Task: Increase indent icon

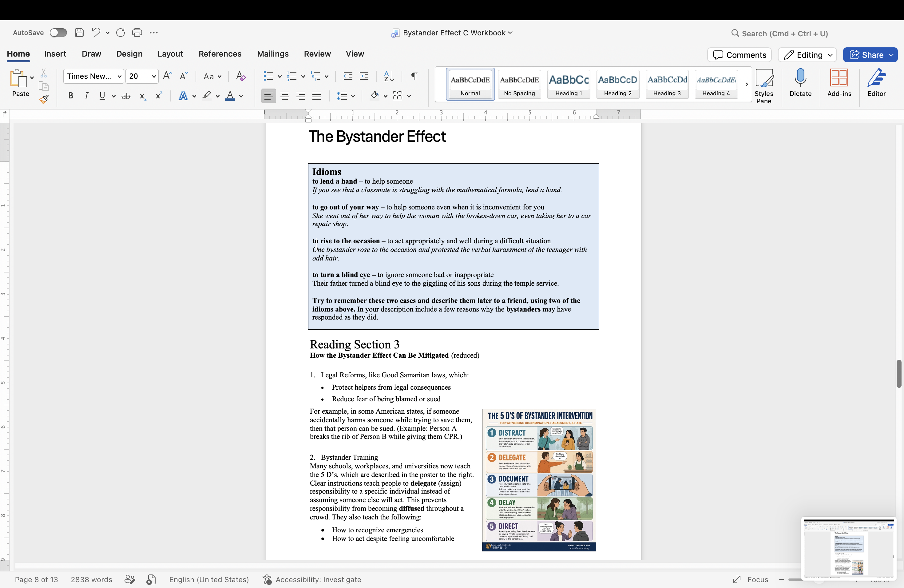Action: [x=364, y=76]
